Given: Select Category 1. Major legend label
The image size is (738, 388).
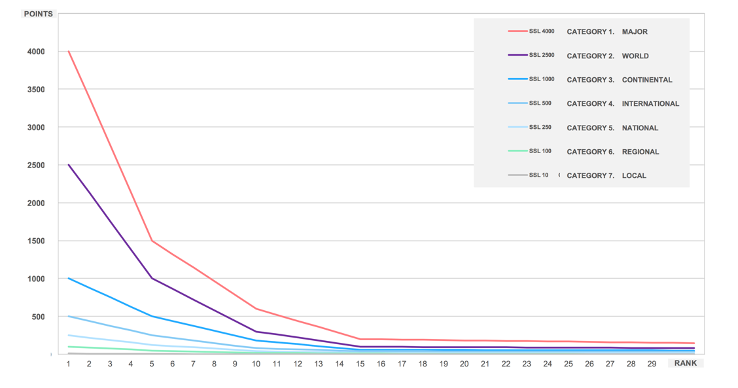Looking at the screenshot, I should click(x=607, y=32).
